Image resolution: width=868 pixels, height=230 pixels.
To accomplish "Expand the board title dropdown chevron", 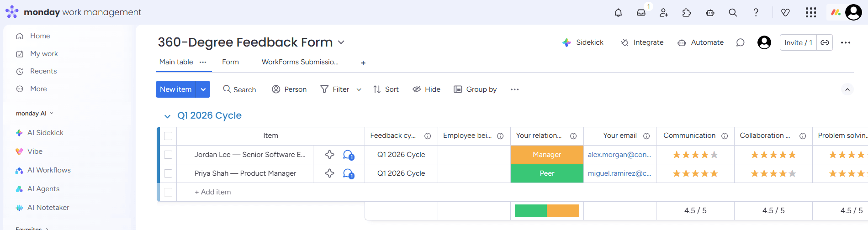I will 341,42.
